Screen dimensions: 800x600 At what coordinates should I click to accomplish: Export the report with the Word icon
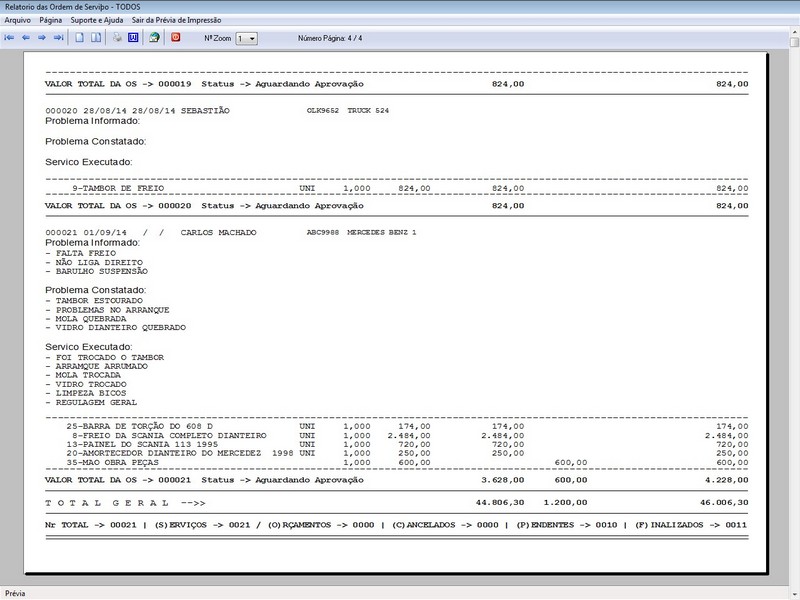133,38
